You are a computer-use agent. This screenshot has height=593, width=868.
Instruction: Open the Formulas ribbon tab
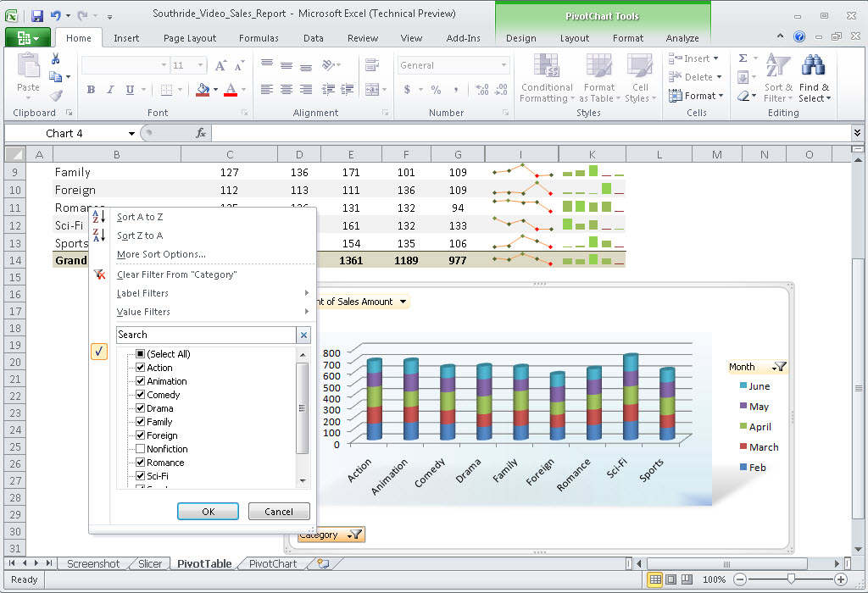pyautogui.click(x=259, y=38)
